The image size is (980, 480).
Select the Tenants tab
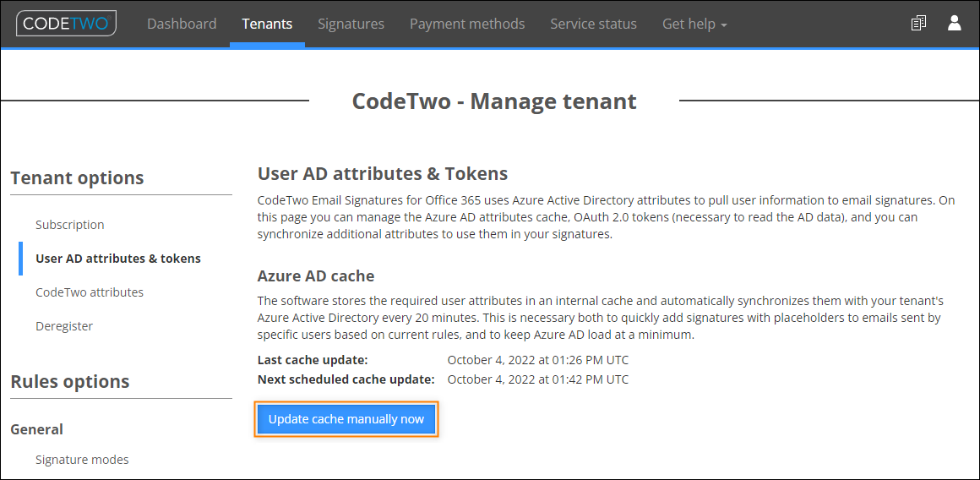point(267,24)
